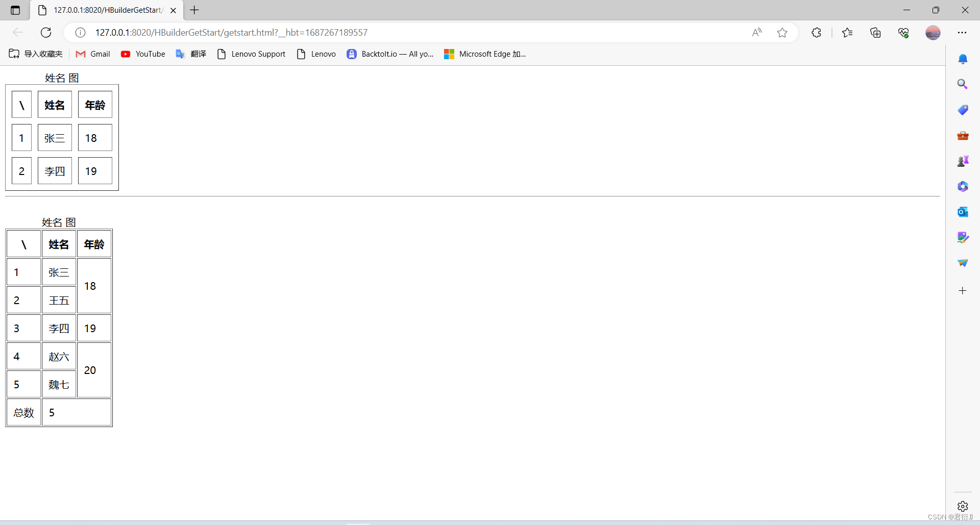Open sidebar notifications bell icon
980x525 pixels.
click(963, 59)
